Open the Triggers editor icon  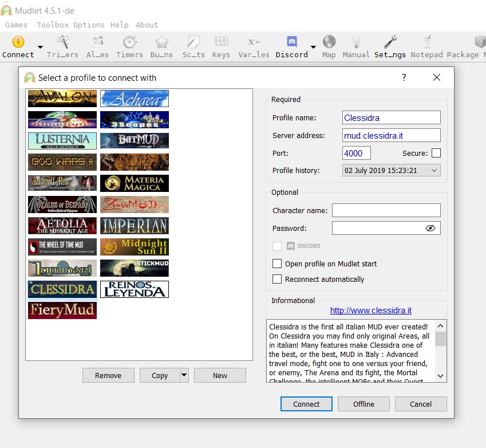62,42
